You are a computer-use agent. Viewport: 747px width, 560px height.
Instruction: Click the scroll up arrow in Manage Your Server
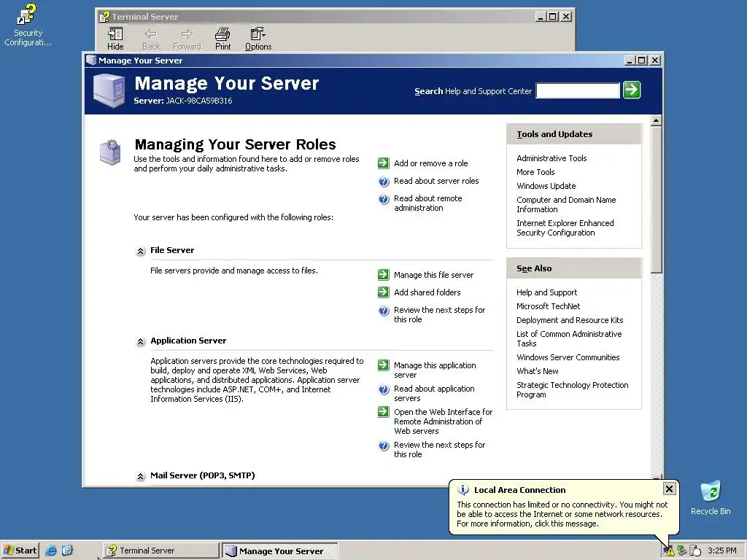[x=656, y=120]
